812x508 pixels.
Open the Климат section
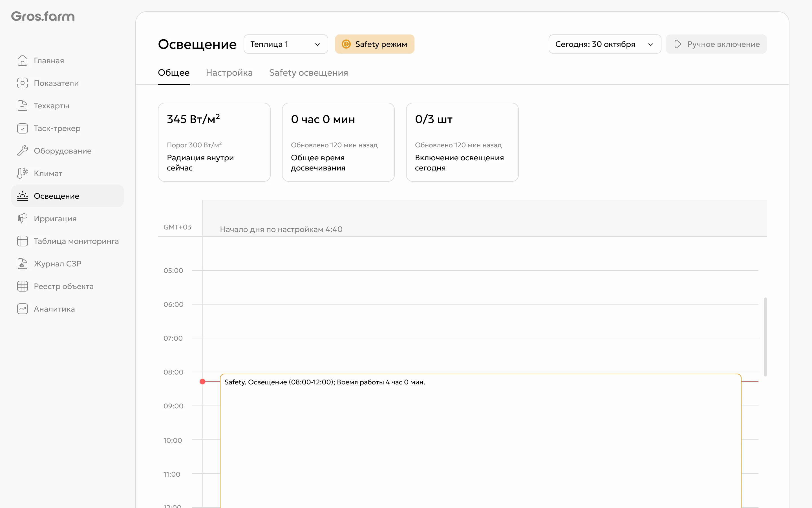click(x=68, y=173)
